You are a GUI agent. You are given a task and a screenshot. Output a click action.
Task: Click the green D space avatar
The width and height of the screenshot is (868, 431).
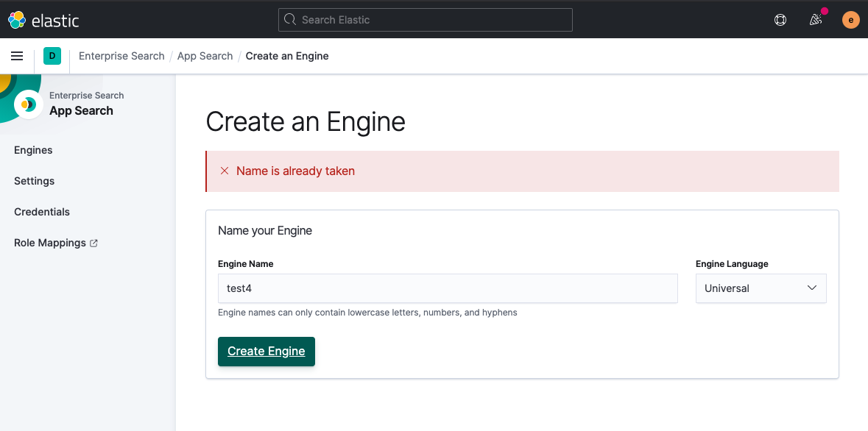click(x=52, y=56)
